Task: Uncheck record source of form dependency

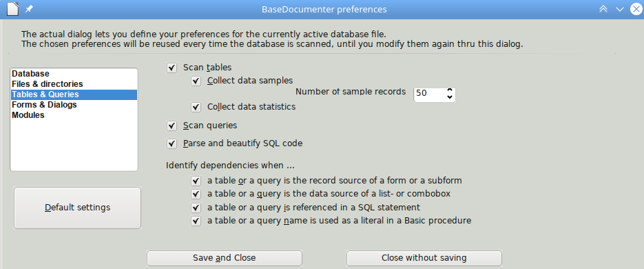Action: pyautogui.click(x=196, y=181)
